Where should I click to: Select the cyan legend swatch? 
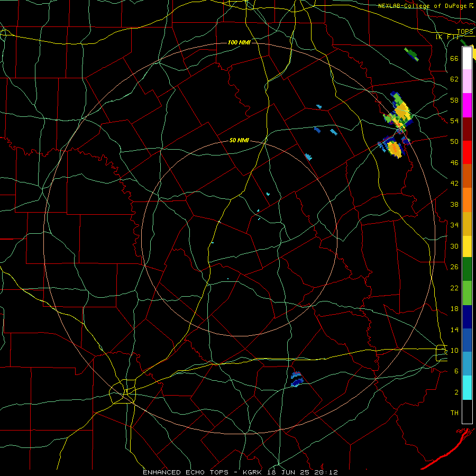(x=467, y=388)
